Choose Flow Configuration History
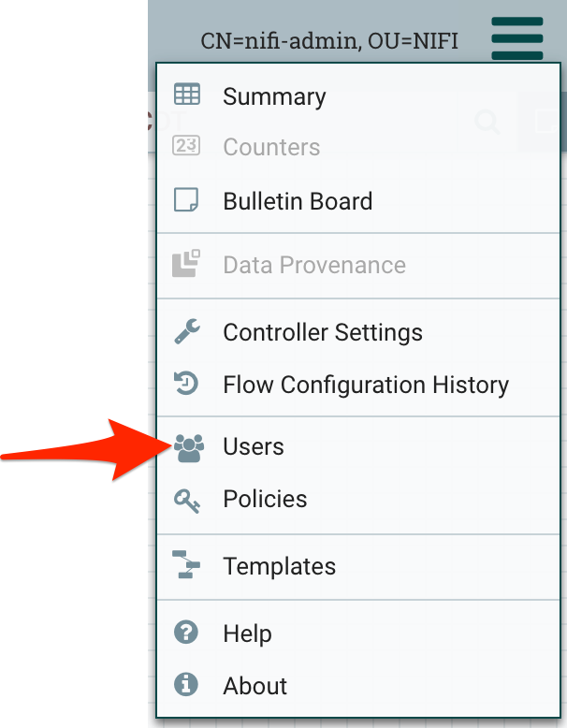The width and height of the screenshot is (567, 728). 366,385
